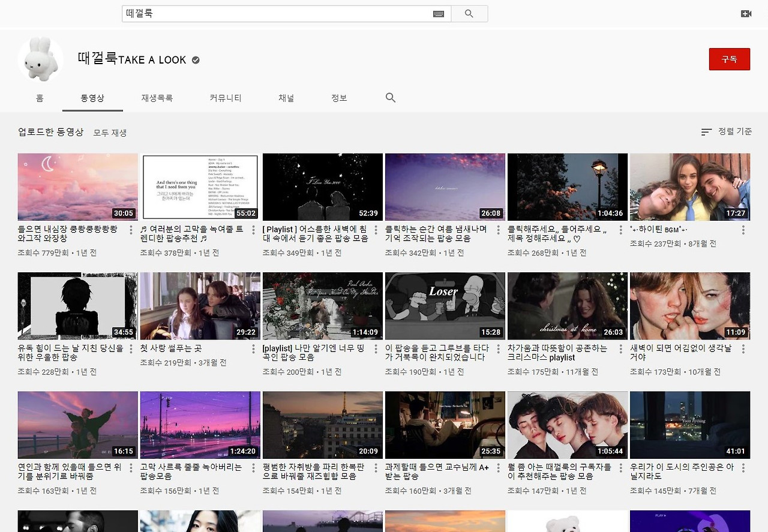Screen dimensions: 768x532
Task: Click the three-dot icon on the 하이틴 BGM video
Action: tap(743, 230)
